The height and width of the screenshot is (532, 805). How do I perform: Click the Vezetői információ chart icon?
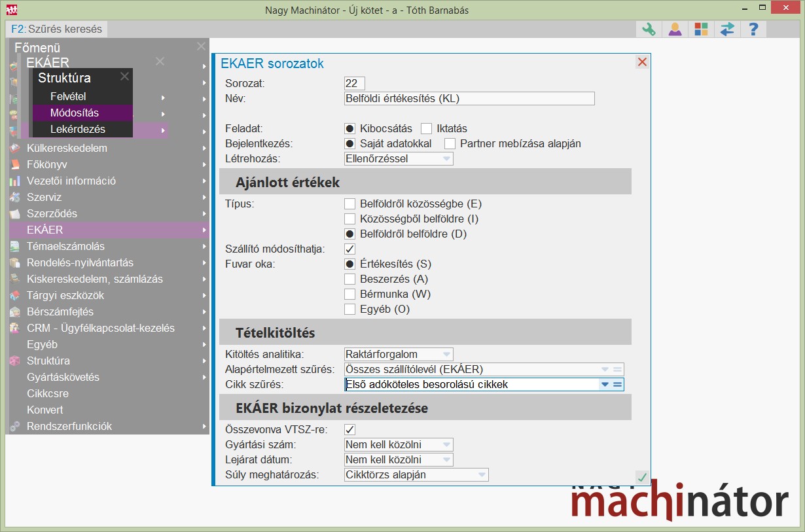15,181
